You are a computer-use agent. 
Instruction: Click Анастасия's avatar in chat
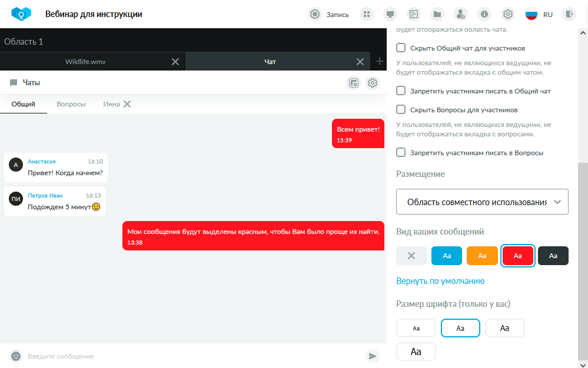[x=16, y=165]
